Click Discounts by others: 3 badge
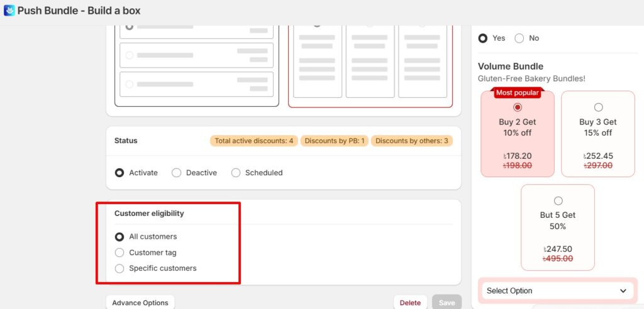The image size is (644, 309). pos(411,141)
